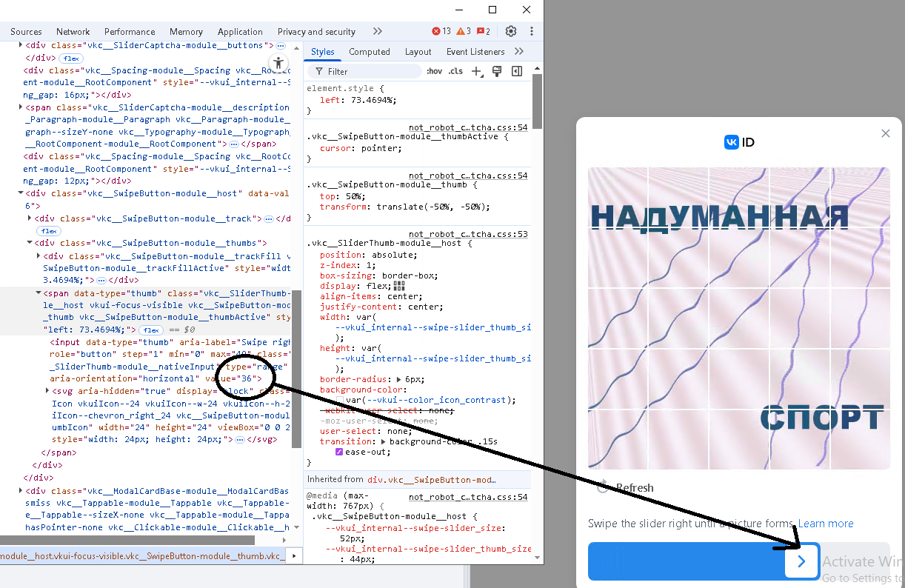Expand the SliderCaptcha-module__buttons div

(19, 45)
